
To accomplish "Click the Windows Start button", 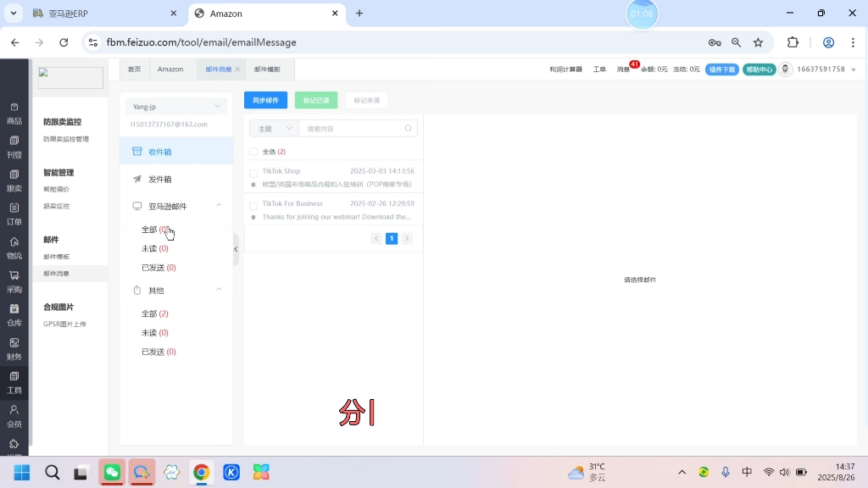I will coord(21,472).
